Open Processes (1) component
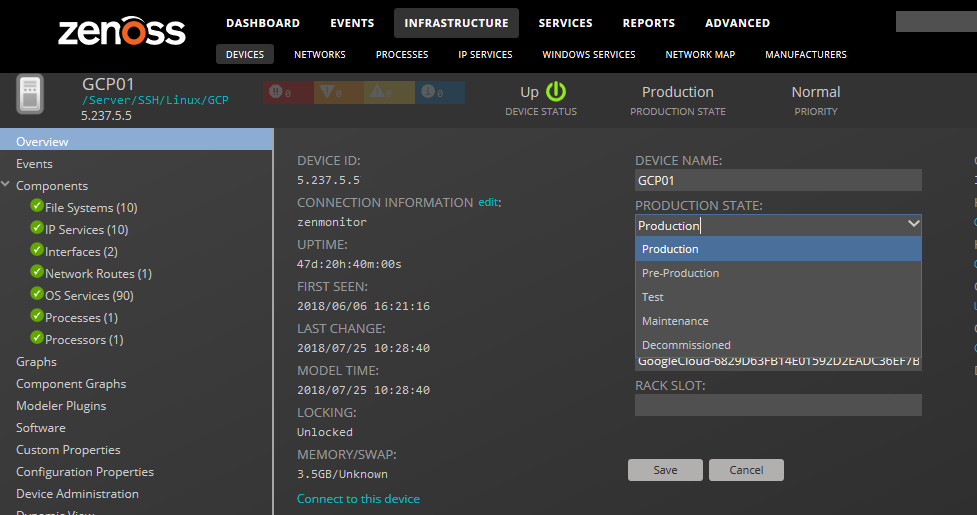 point(81,318)
